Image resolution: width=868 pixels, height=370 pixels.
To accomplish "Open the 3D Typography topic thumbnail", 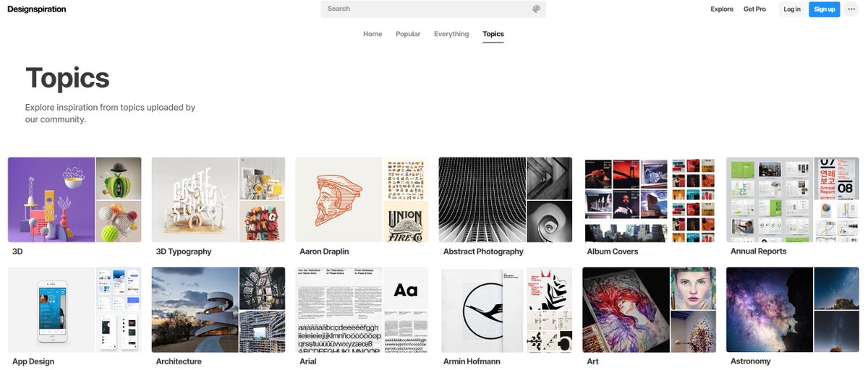I will 195,199.
